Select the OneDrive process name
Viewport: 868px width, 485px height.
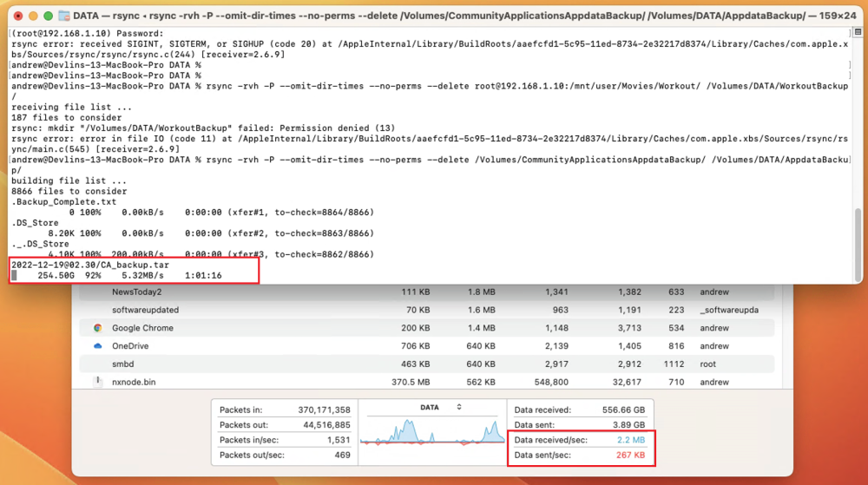130,345
